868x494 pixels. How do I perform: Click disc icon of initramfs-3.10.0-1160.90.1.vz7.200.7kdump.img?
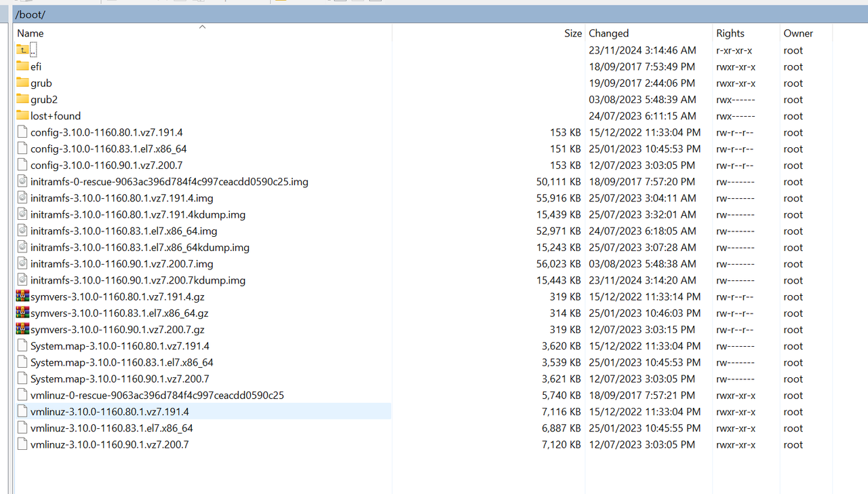point(22,280)
